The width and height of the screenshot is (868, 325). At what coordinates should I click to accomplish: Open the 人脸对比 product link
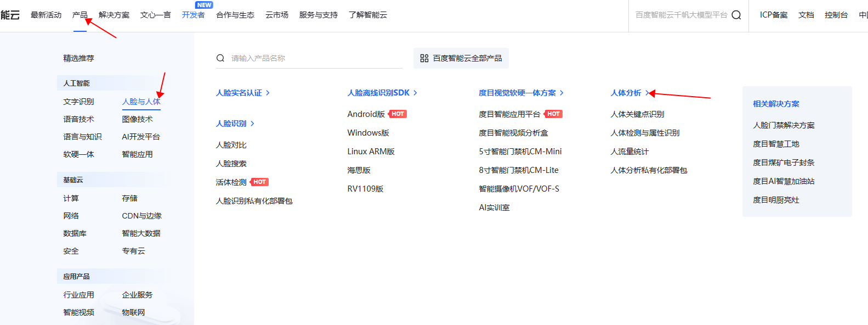(231, 145)
